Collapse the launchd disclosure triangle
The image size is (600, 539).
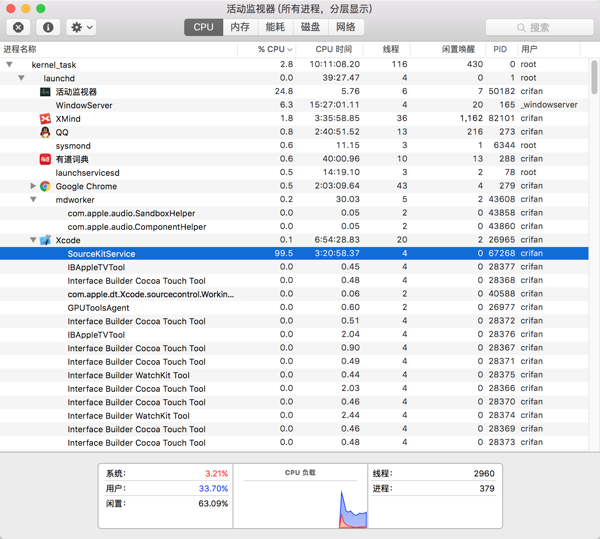pyautogui.click(x=21, y=78)
